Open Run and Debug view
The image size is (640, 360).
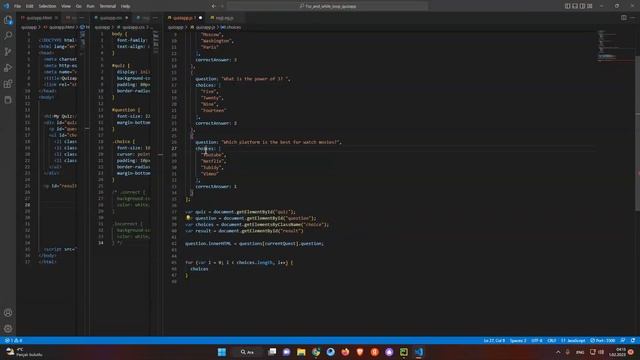(x=8, y=68)
